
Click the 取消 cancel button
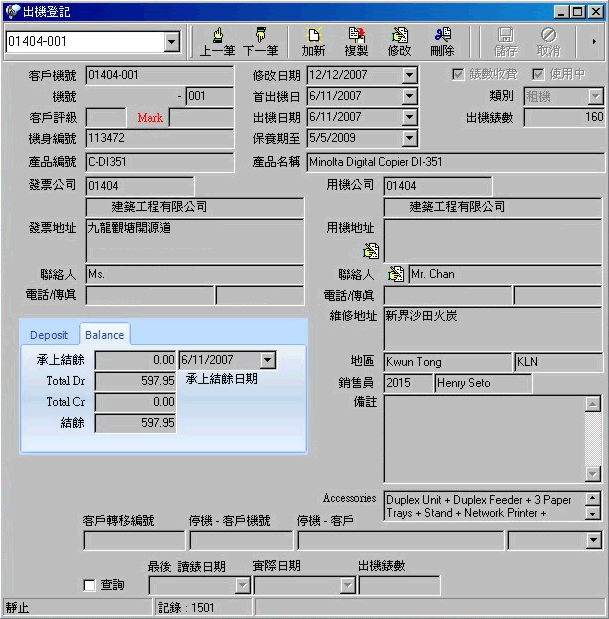(x=548, y=41)
